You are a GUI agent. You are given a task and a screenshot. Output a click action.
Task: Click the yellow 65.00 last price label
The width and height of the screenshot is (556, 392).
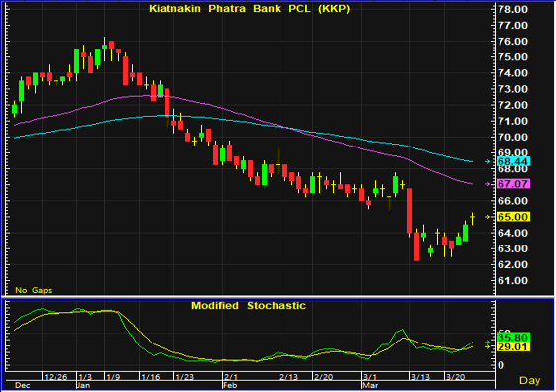(513, 217)
